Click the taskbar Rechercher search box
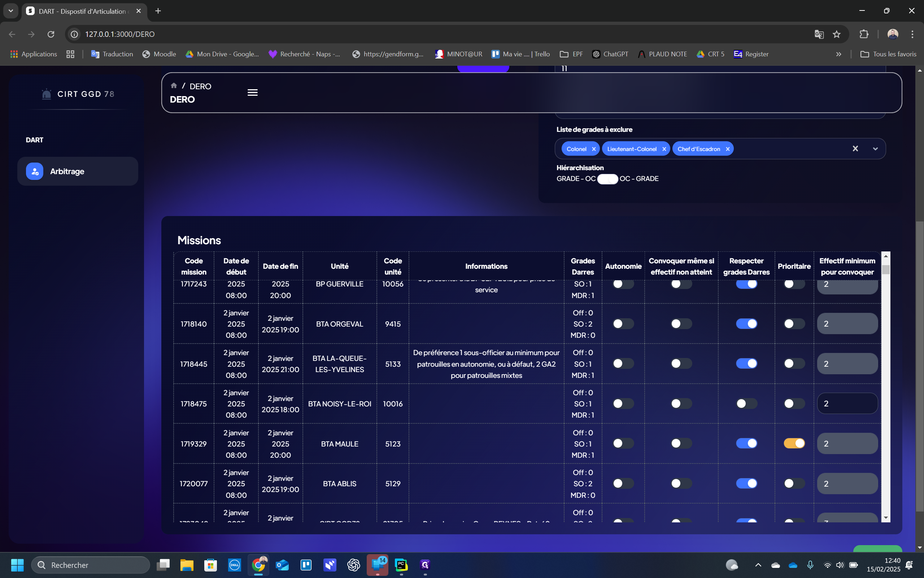 click(x=91, y=565)
